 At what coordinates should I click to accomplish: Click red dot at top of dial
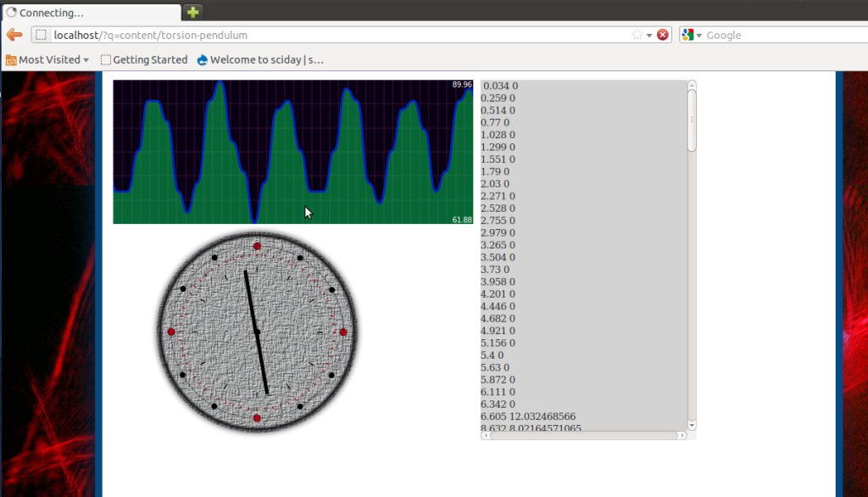[x=257, y=246]
